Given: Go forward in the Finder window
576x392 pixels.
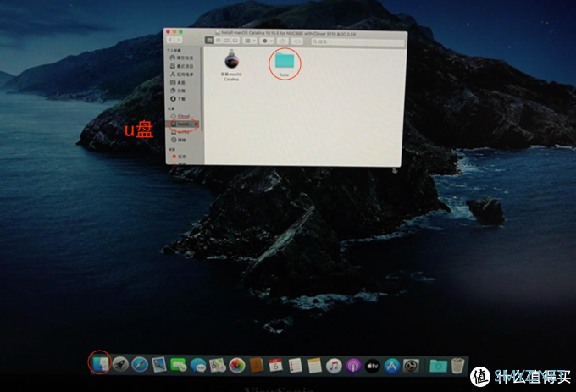Looking at the screenshot, I should click(179, 40).
